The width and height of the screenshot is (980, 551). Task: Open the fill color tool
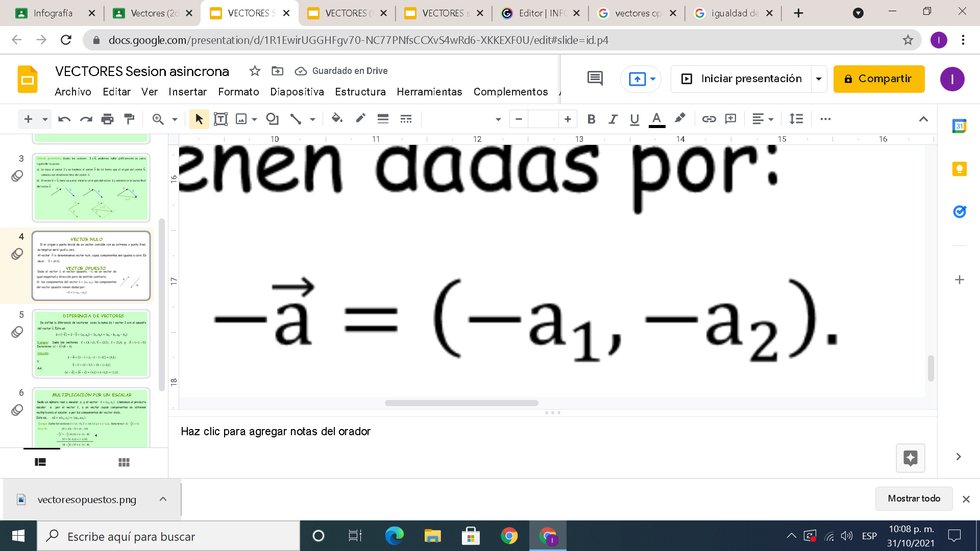pyautogui.click(x=336, y=118)
